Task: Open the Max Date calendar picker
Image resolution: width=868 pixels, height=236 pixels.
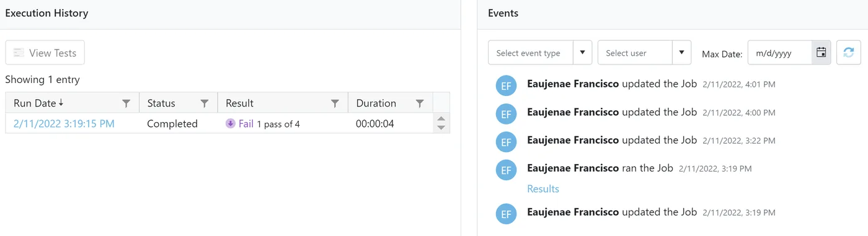Action: point(821,53)
